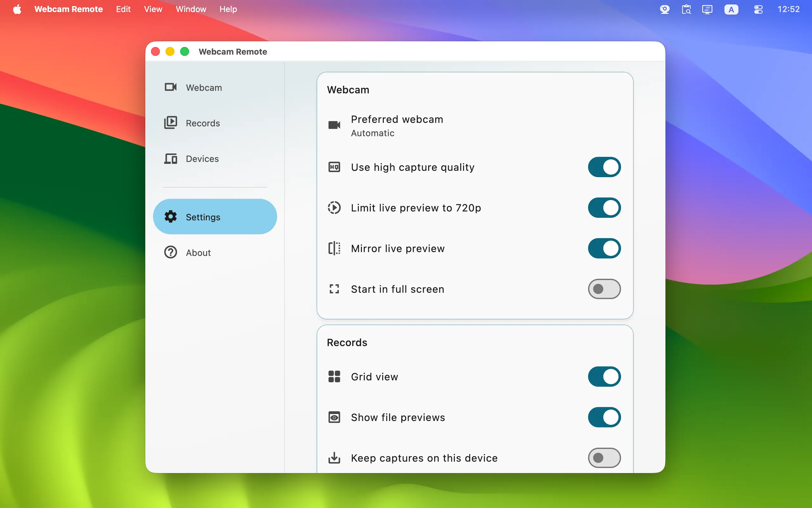Go to the Webcam sidebar page

(215, 87)
